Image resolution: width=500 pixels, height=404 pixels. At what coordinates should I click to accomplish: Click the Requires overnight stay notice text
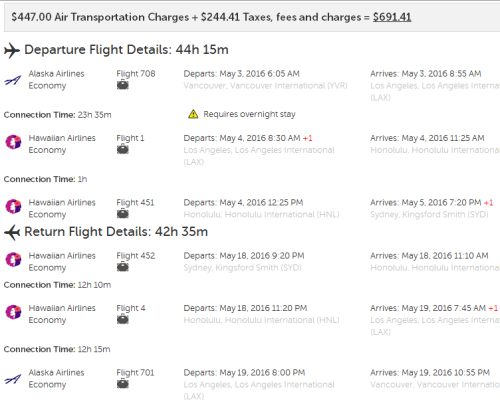click(249, 114)
